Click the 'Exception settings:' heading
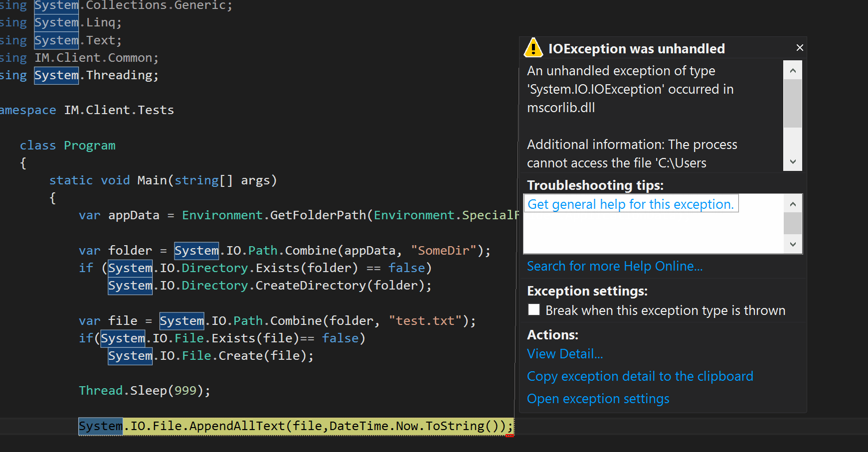868x452 pixels. click(587, 291)
